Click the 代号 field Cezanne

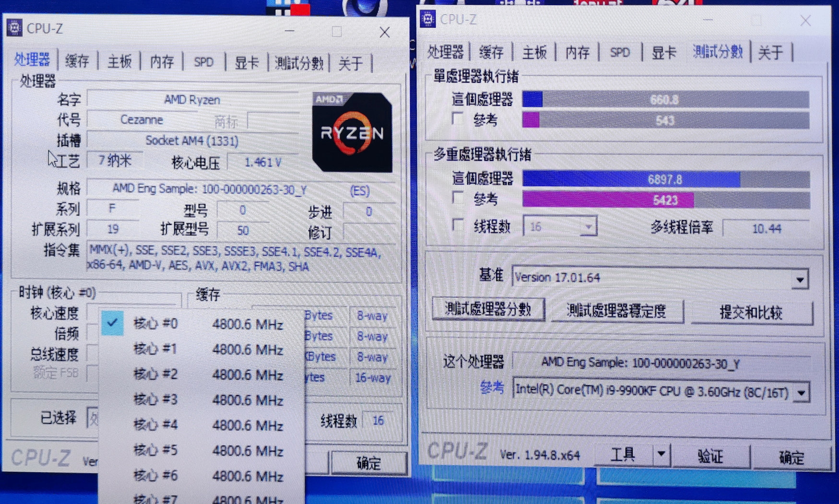click(142, 120)
